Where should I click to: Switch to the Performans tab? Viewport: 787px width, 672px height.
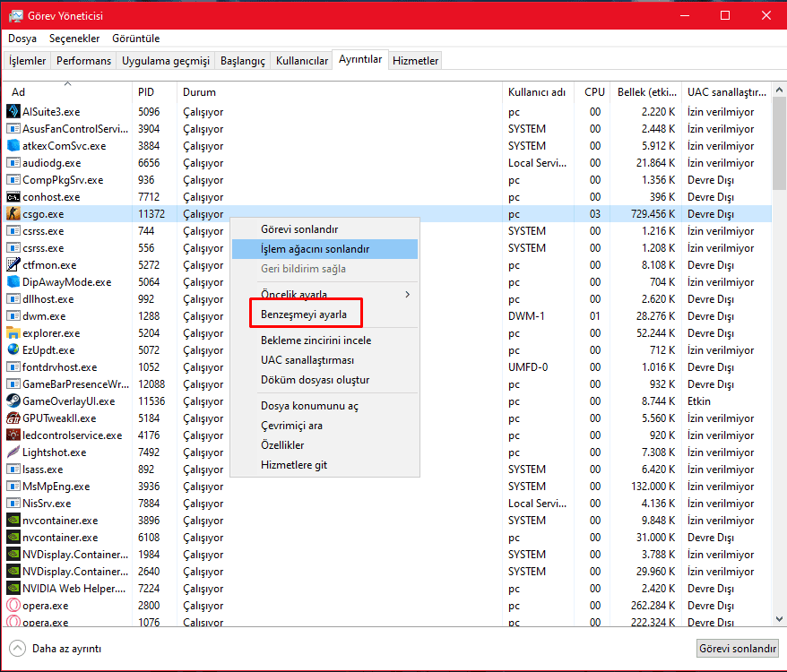coord(84,61)
